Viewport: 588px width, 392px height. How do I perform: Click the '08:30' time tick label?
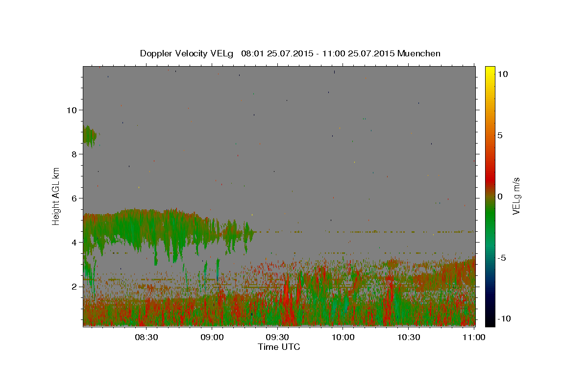tap(147, 338)
